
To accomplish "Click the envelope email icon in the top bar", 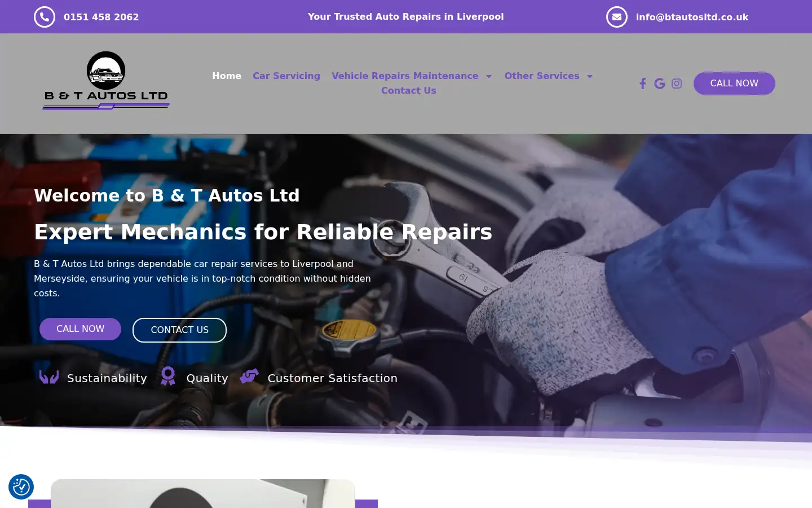I will pyautogui.click(x=617, y=17).
